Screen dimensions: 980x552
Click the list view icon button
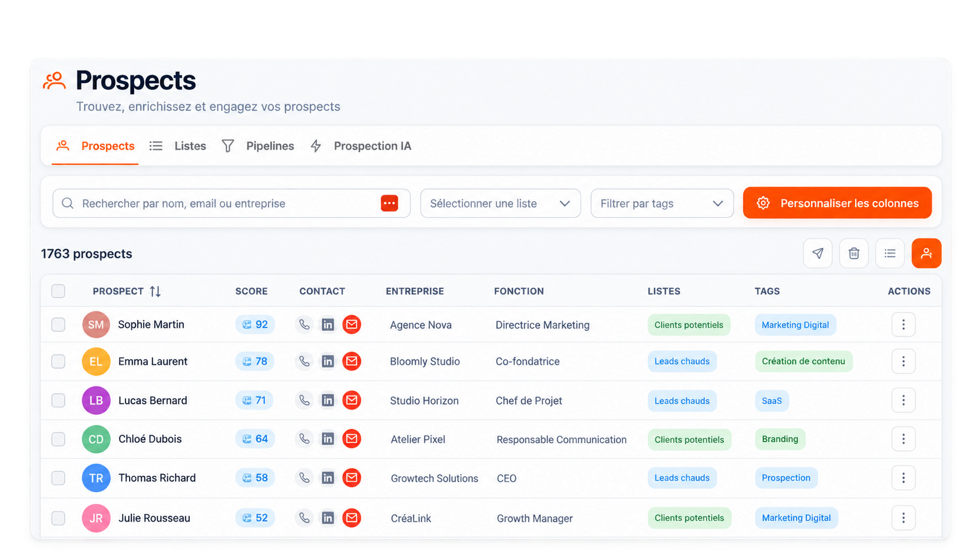coord(890,253)
